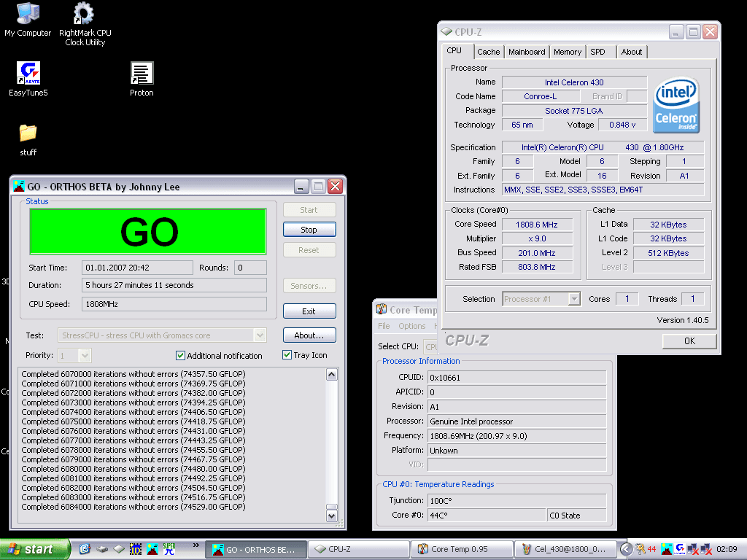Click the system clock showing 02:09

[x=727, y=549]
